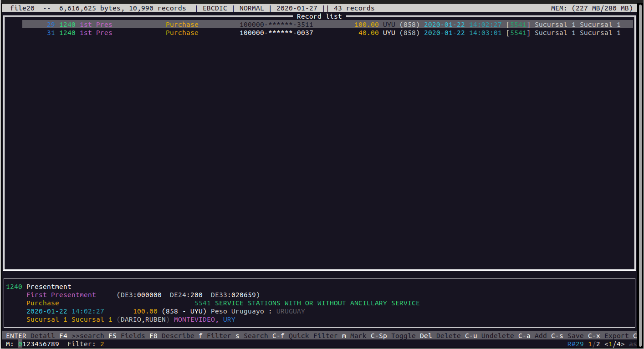644x349 pixels.
Task: Select record 29 ending in 3511
Action: point(276,25)
